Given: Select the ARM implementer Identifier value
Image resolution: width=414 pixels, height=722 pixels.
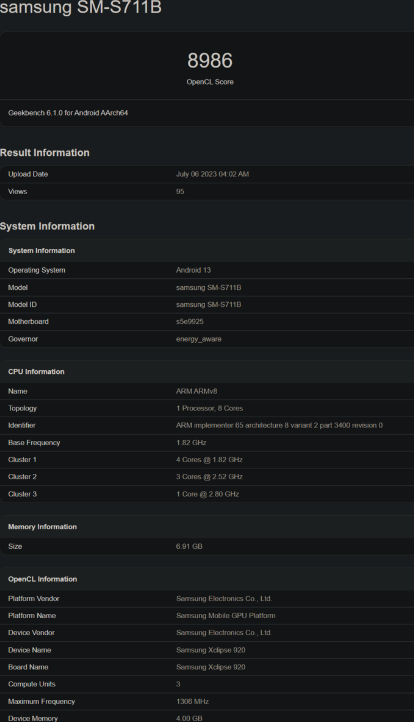Looking at the screenshot, I should point(279,425).
